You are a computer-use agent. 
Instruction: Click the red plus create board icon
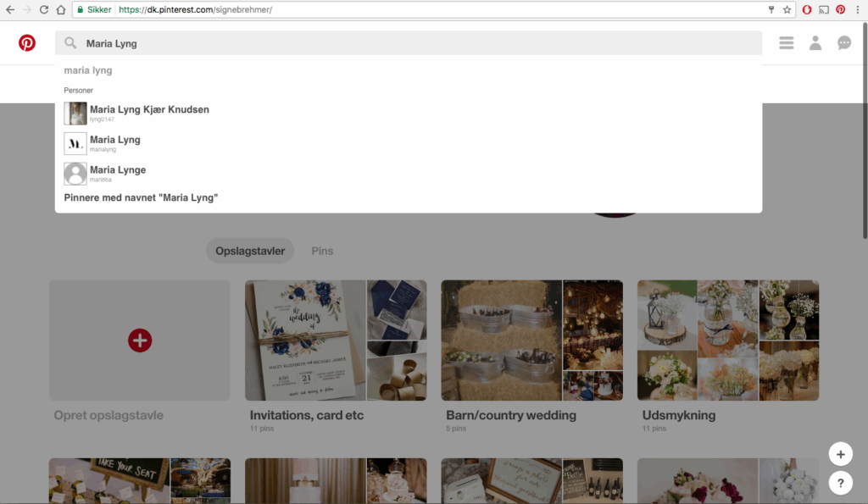pyautogui.click(x=140, y=341)
